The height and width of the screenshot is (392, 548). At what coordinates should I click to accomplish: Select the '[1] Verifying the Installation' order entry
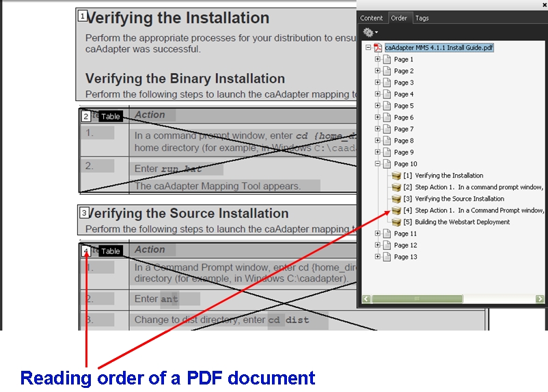(443, 176)
